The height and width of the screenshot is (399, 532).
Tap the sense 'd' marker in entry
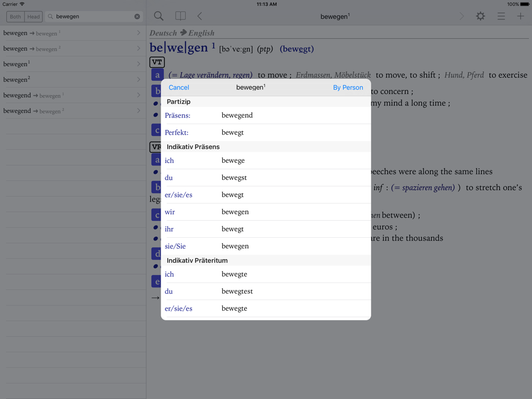tap(157, 254)
